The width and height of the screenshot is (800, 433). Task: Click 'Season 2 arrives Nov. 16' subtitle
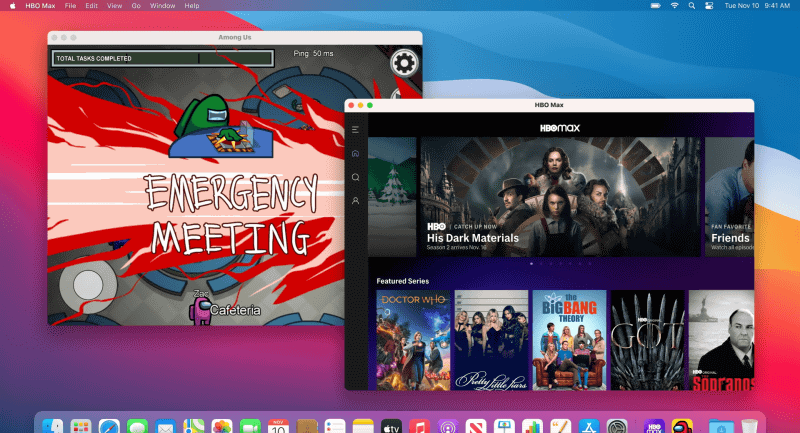pos(457,247)
